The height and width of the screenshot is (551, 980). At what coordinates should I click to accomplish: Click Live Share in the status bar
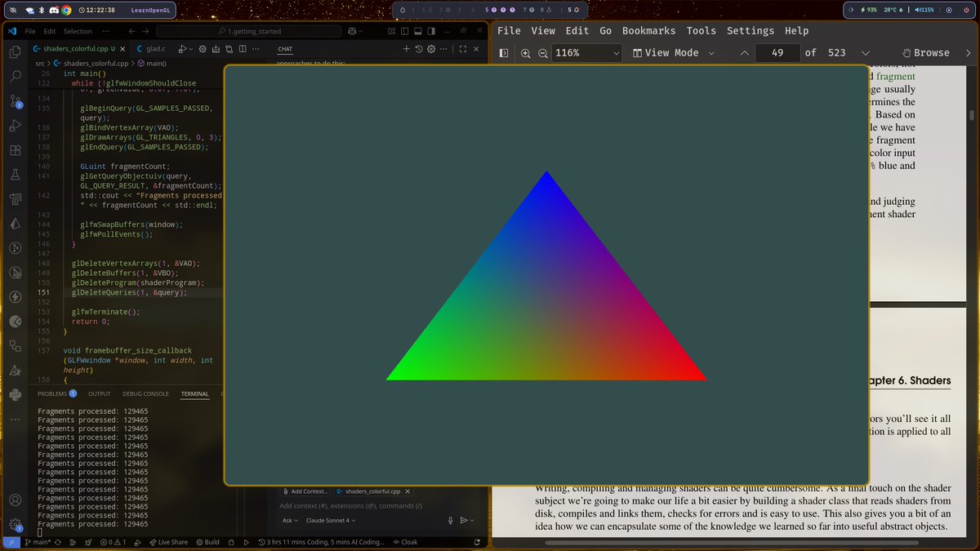pos(168,542)
